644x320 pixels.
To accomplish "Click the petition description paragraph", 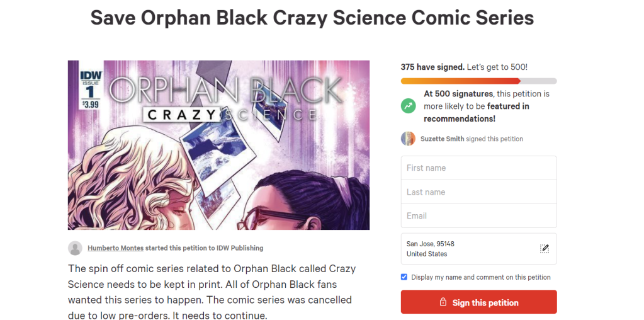I will pyautogui.click(x=212, y=291).
